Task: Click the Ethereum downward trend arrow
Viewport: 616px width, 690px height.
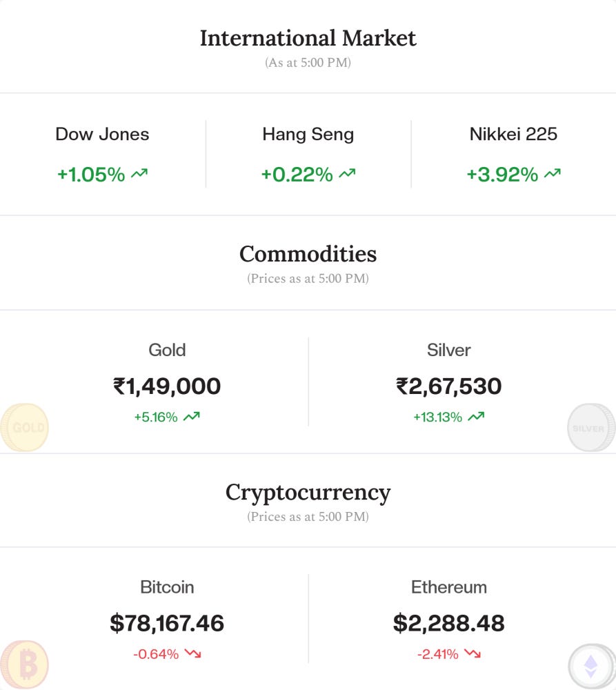Action: click(x=473, y=653)
